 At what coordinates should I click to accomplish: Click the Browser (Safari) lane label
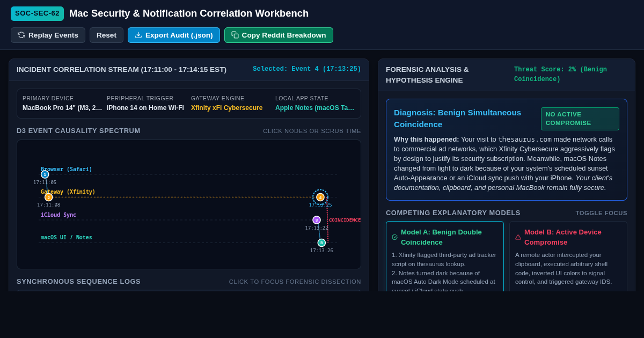(67, 170)
